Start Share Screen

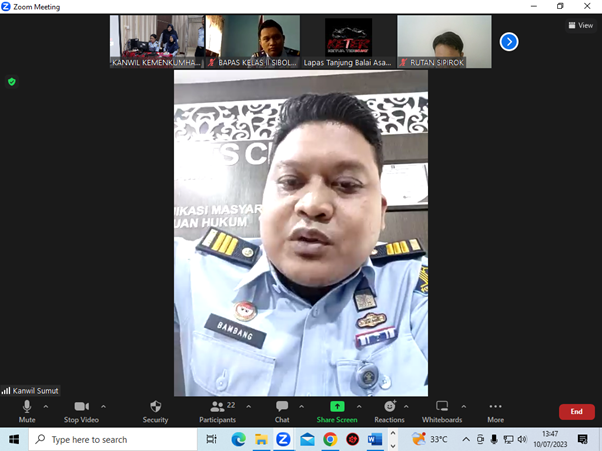click(337, 411)
